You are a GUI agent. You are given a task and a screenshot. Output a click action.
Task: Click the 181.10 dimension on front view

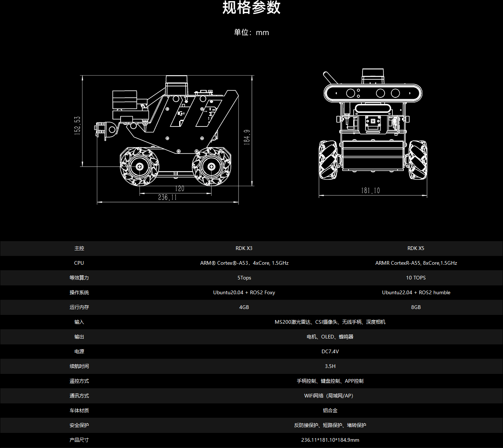[x=370, y=190]
